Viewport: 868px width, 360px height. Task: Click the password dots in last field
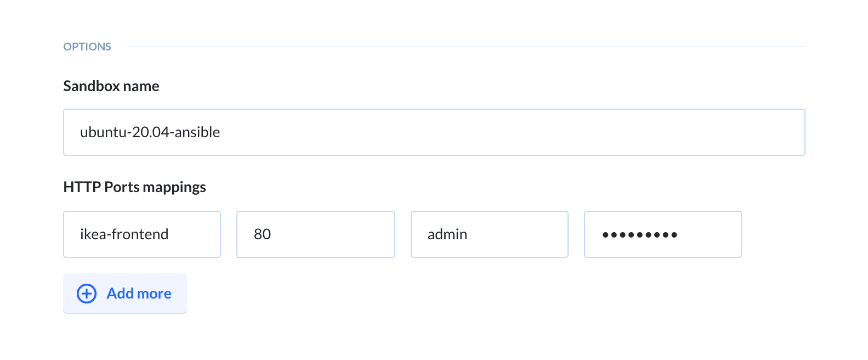click(639, 235)
